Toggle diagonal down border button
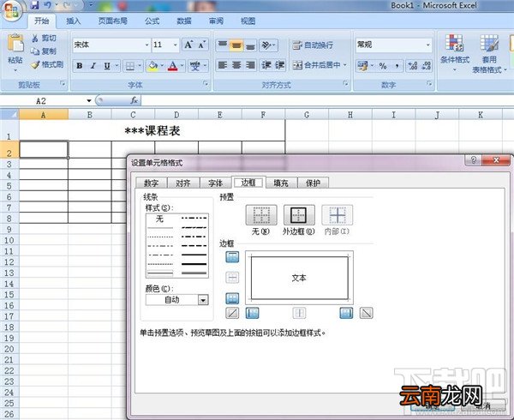Image resolution: width=514 pixels, height=420 pixels. (x=366, y=313)
